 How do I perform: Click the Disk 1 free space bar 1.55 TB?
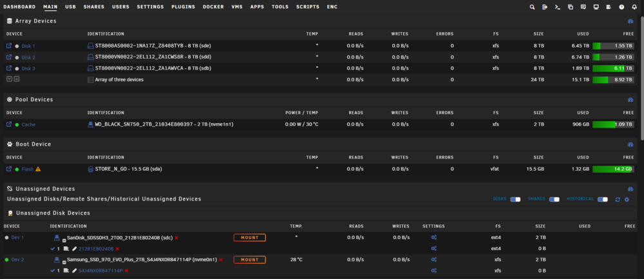pos(613,46)
